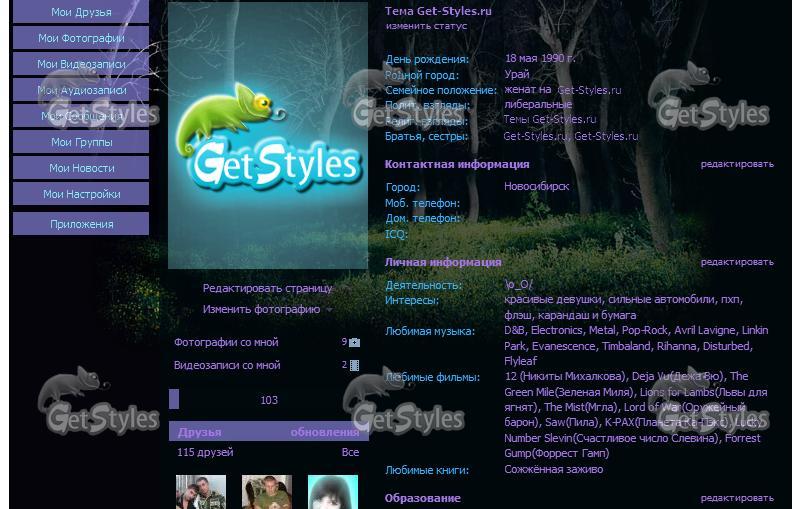Click the film icon beside Видеозаписи со мной

pos(354,365)
